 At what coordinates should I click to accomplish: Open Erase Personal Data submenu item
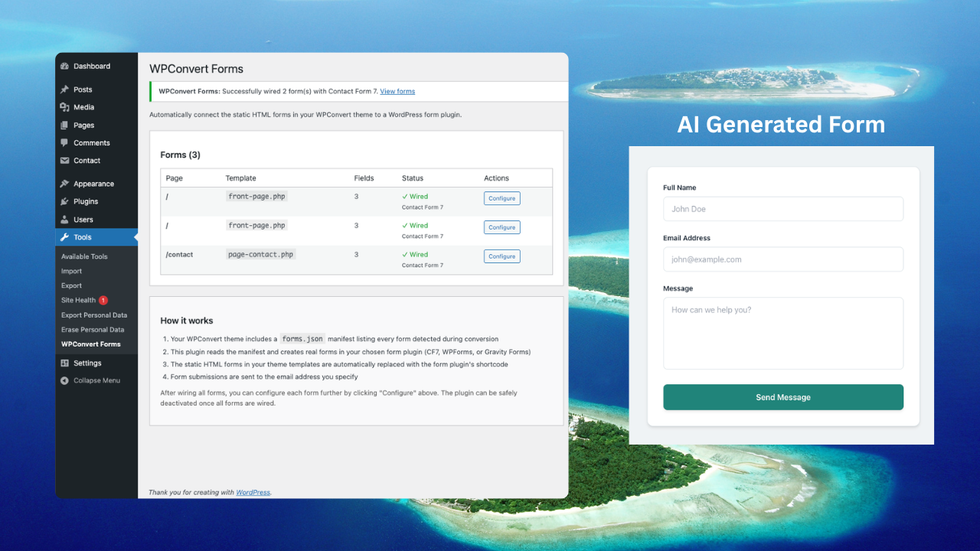[93, 330]
